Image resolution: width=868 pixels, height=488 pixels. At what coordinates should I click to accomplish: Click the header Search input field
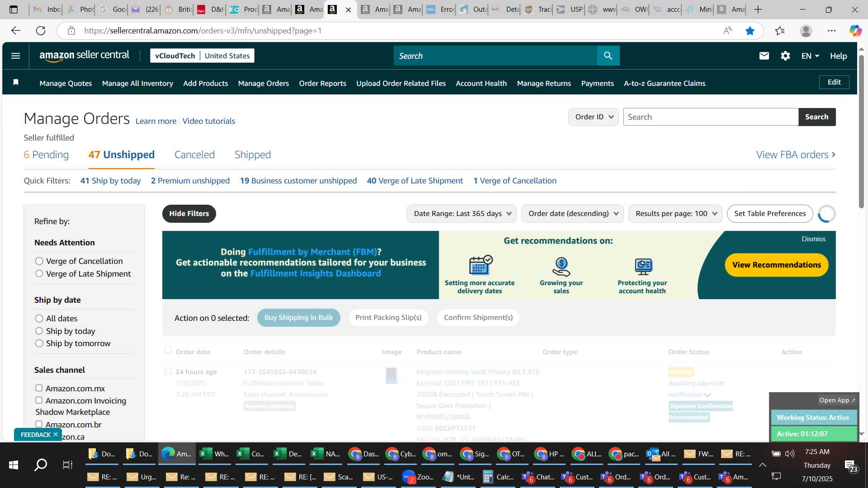pos(495,56)
